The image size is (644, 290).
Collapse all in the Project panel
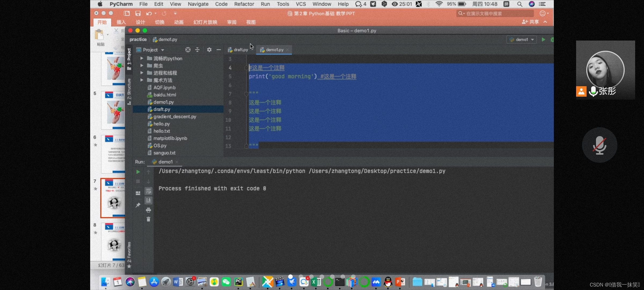tap(197, 50)
